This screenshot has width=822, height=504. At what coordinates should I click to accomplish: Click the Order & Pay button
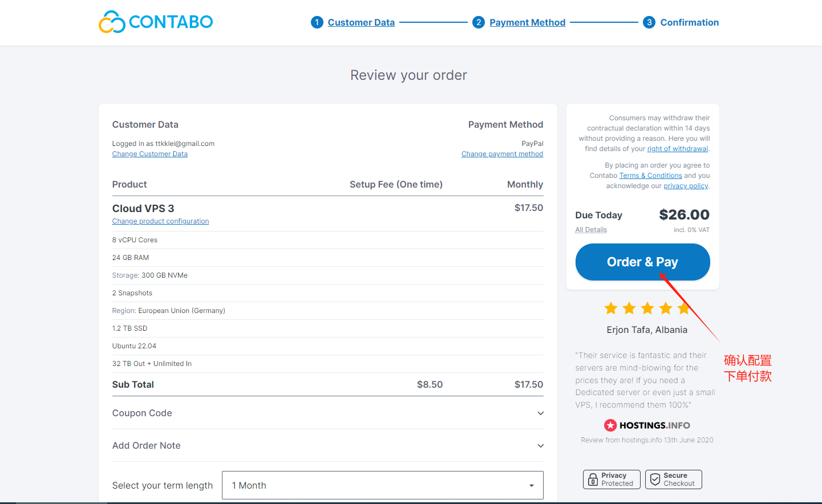pyautogui.click(x=643, y=262)
